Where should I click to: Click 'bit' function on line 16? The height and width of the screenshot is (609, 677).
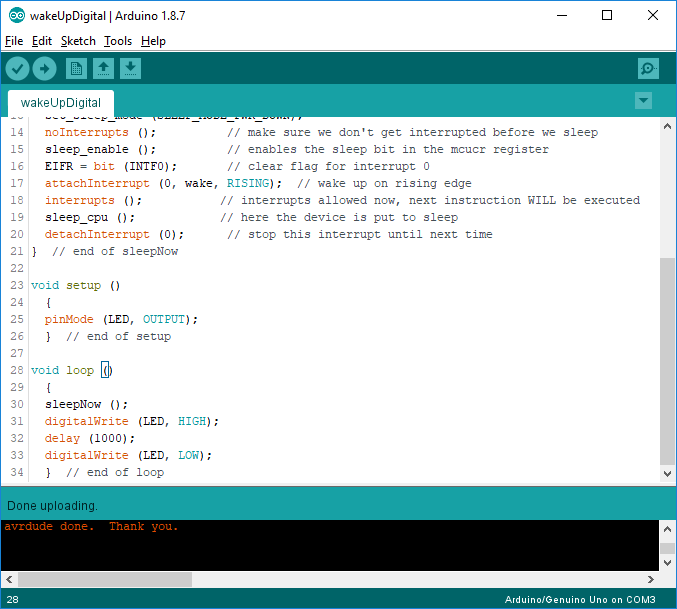click(104, 166)
